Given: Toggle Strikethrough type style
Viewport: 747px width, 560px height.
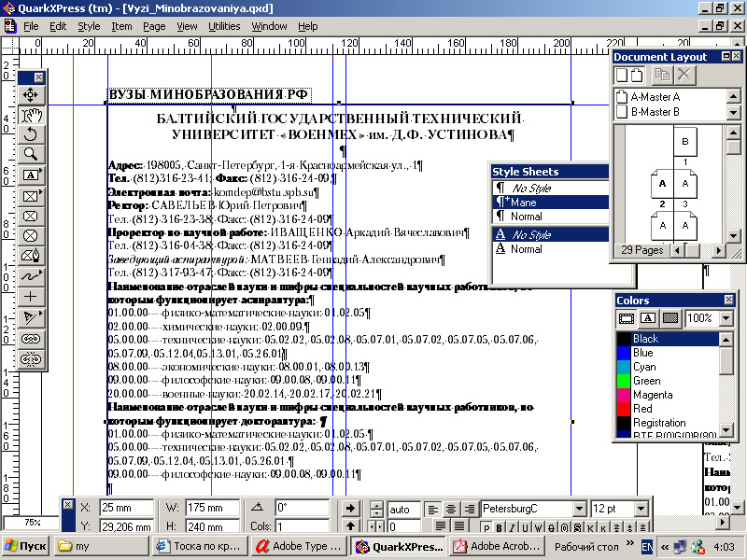Looking at the screenshot, I should tap(551, 527).
